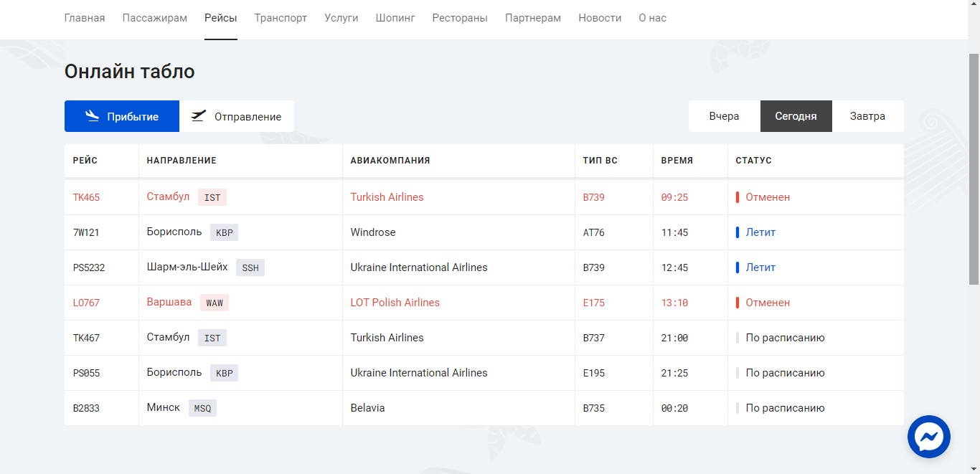Click arrival time 09:25
The height and width of the screenshot is (474, 980).
[x=674, y=197]
